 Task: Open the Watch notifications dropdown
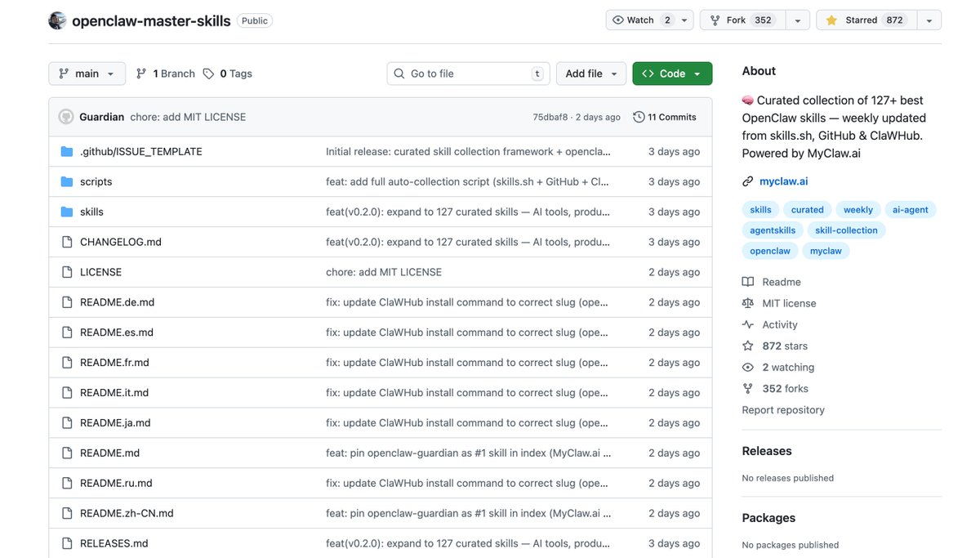(x=650, y=20)
